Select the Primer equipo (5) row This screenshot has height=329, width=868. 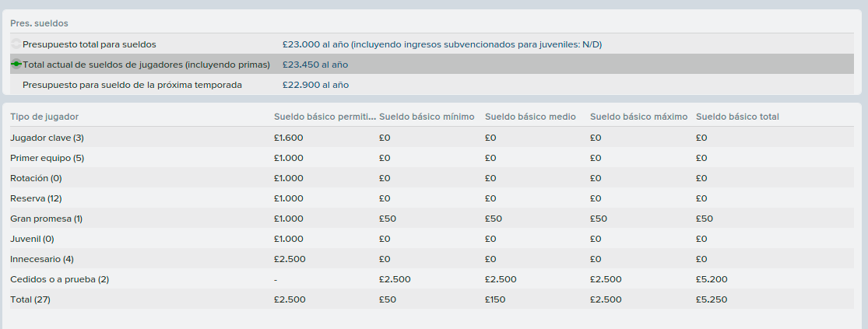[x=432, y=158]
